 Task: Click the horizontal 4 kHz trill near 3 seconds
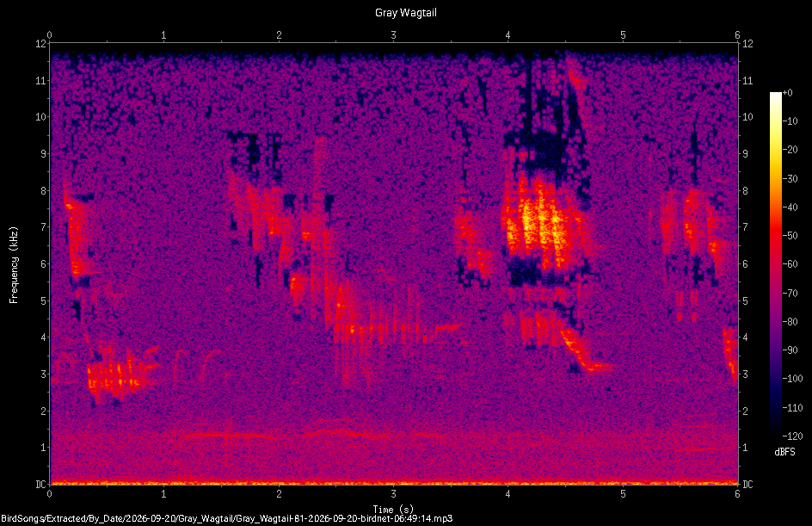[x=397, y=330]
